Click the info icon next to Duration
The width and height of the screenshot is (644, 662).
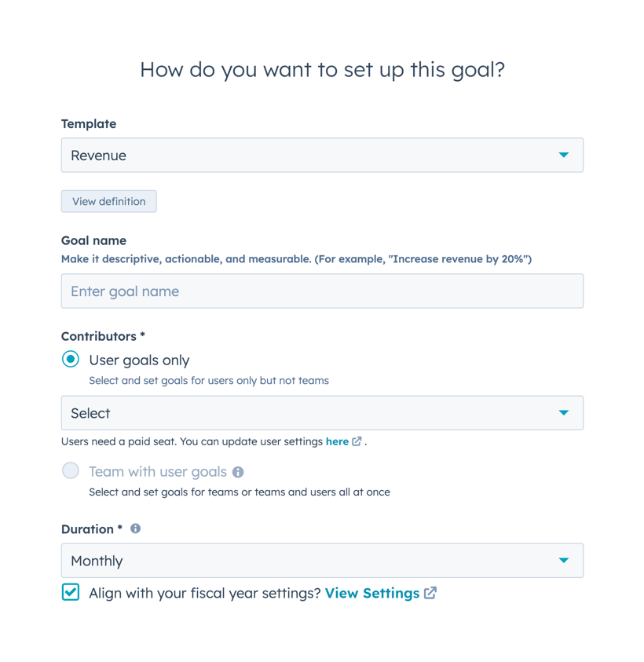click(134, 529)
